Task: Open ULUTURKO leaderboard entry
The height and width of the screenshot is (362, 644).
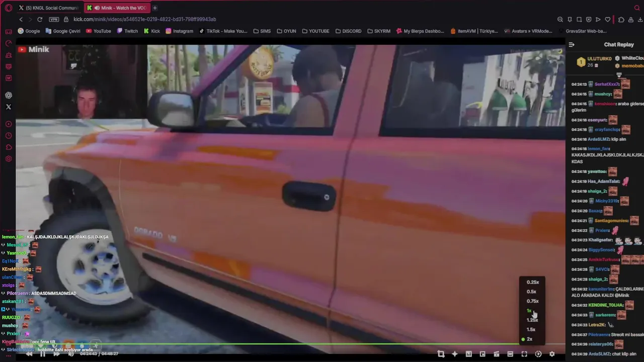Action: pyautogui.click(x=594, y=62)
